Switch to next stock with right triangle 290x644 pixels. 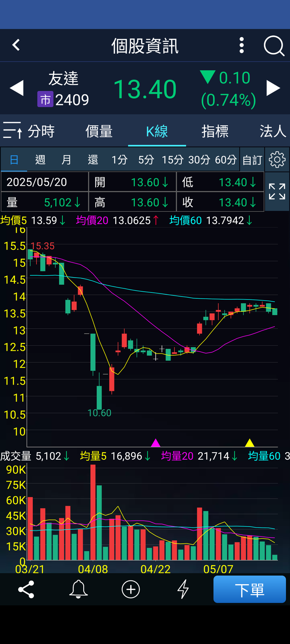pyautogui.click(x=273, y=88)
